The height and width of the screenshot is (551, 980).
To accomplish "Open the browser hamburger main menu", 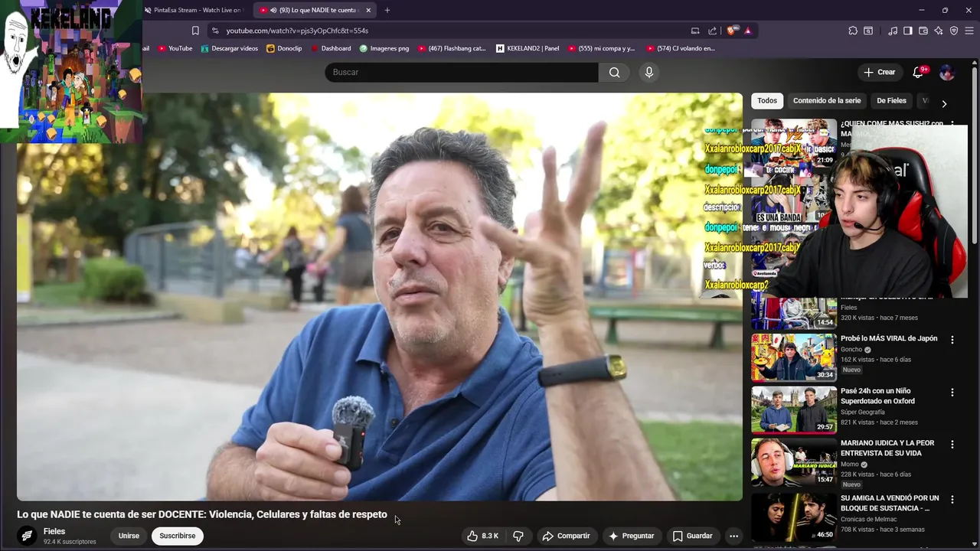I will pyautogui.click(x=969, y=31).
